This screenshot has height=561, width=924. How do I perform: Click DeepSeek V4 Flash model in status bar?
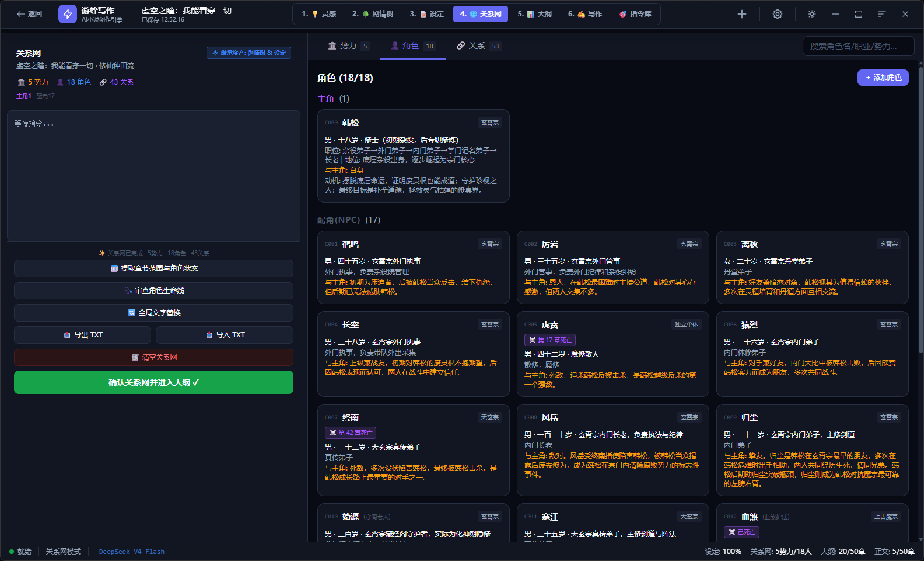point(132,552)
